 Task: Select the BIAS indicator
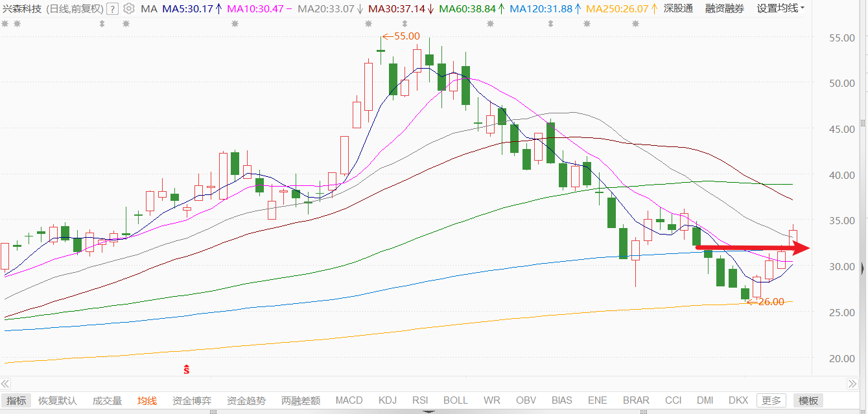click(x=562, y=400)
